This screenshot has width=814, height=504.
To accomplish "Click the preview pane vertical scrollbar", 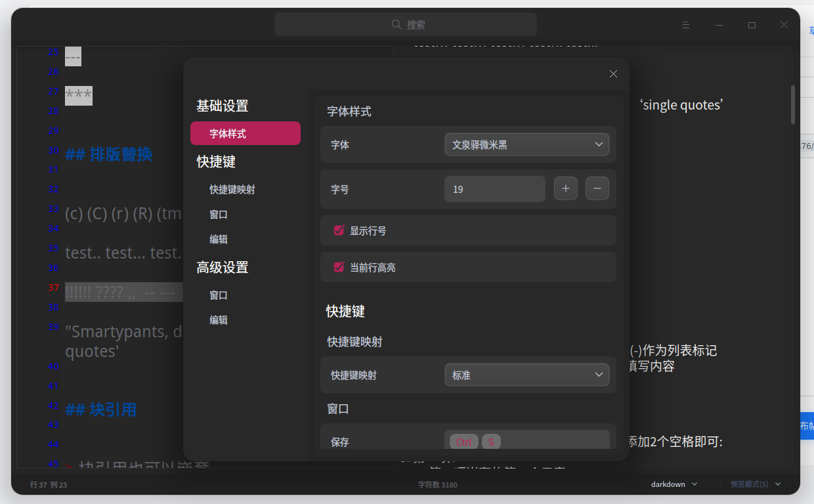I will pos(793,104).
